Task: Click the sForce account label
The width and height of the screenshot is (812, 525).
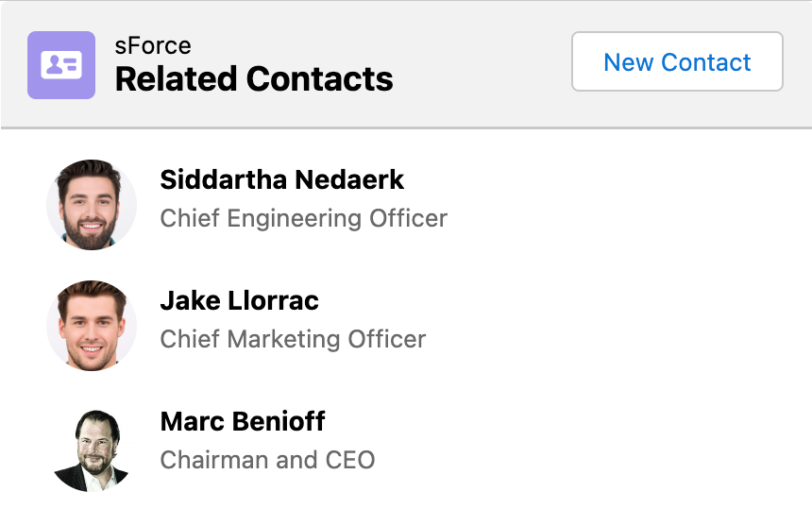Action: (153, 45)
